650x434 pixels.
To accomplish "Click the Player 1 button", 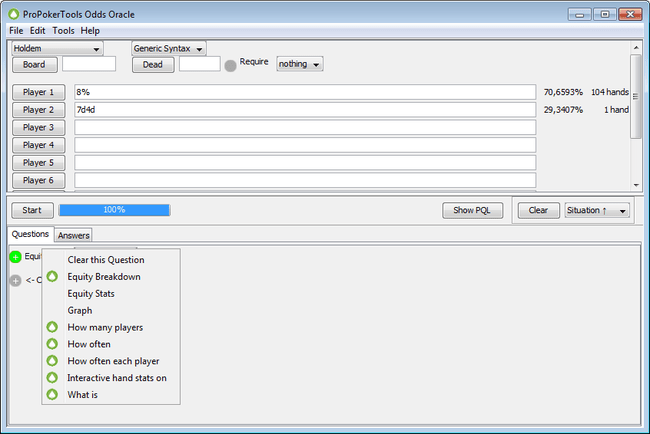I will click(x=39, y=92).
